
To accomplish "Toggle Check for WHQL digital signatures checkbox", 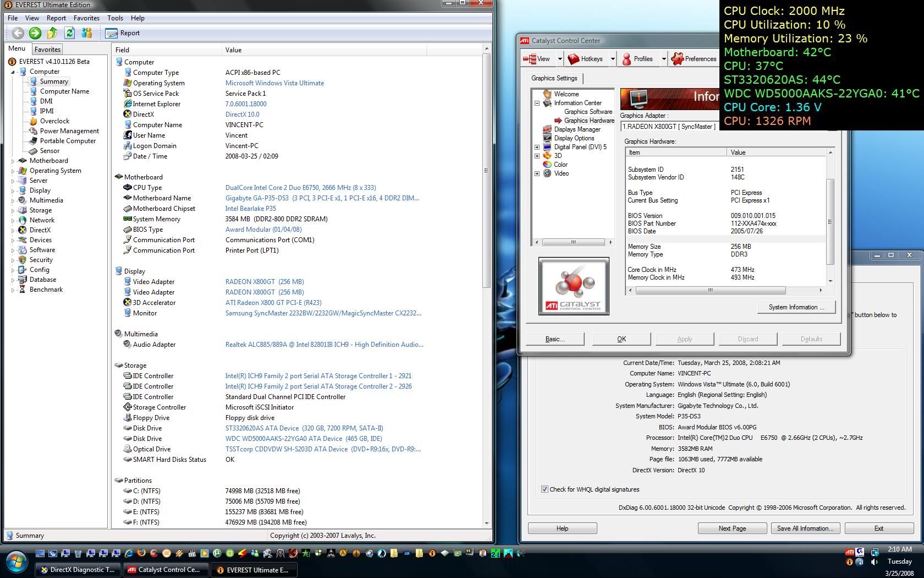I will 544,489.
